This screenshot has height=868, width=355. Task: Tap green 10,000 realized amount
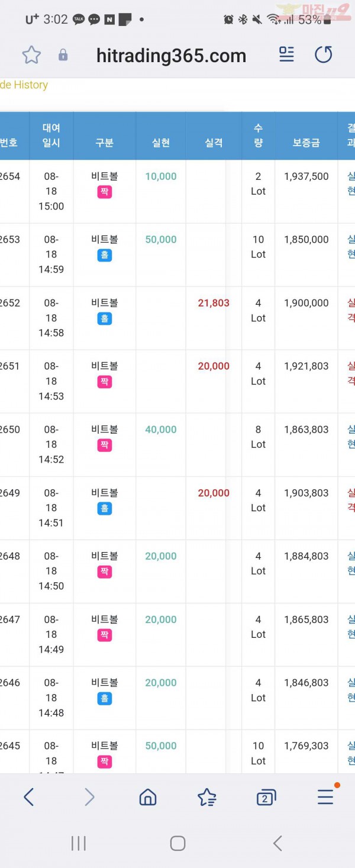pyautogui.click(x=161, y=176)
